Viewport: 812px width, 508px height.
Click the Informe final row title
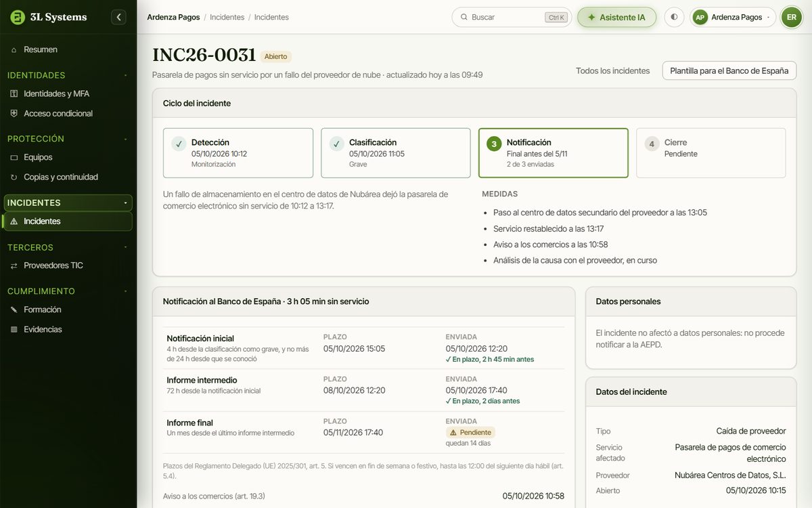point(189,423)
